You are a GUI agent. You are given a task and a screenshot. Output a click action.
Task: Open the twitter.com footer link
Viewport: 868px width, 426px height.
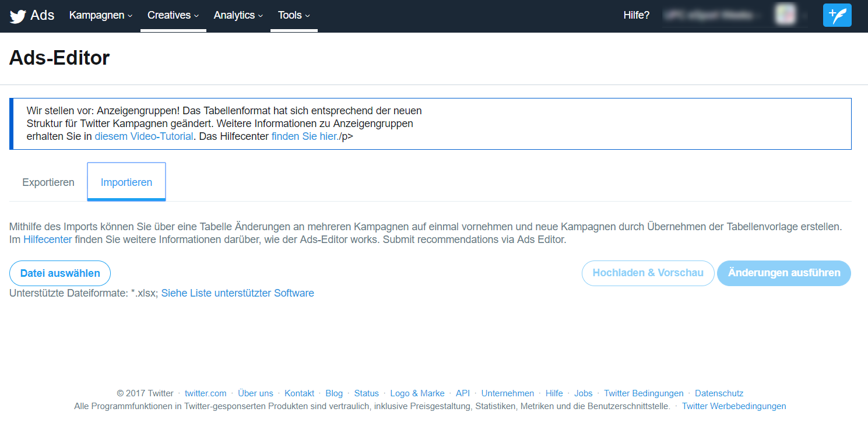click(206, 393)
